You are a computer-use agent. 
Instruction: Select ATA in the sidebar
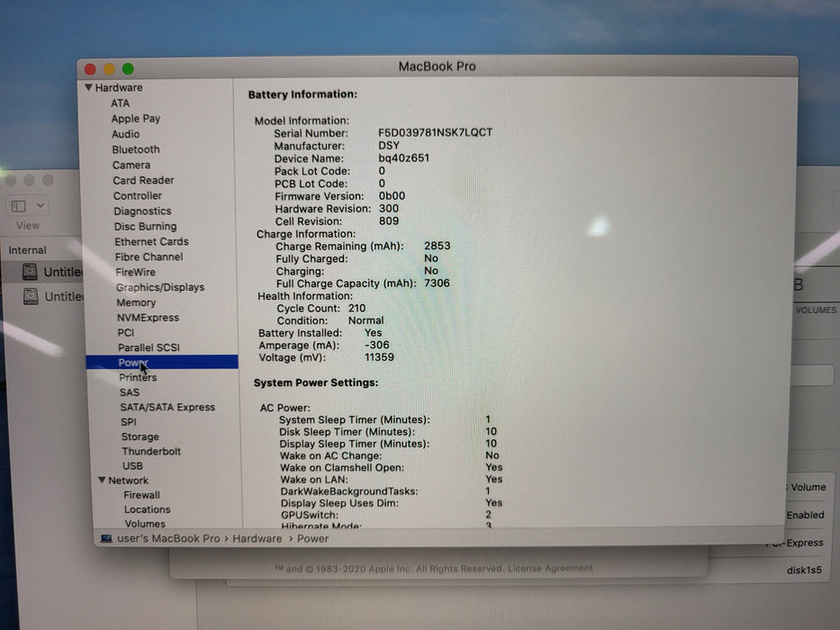[120, 103]
